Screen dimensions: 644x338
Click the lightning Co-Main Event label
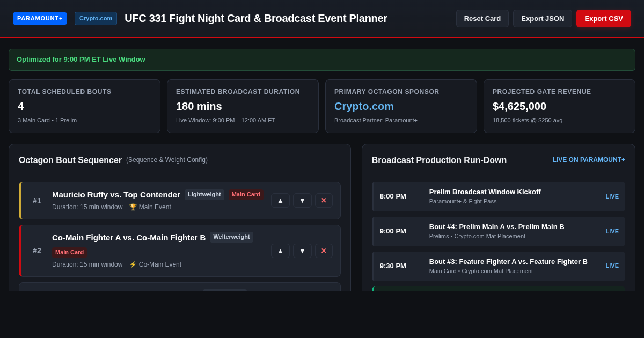[x=155, y=264]
